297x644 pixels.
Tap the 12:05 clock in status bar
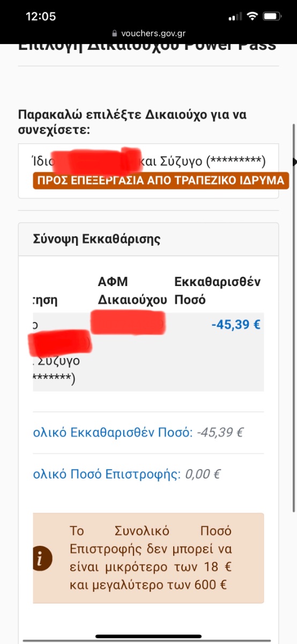point(41,17)
